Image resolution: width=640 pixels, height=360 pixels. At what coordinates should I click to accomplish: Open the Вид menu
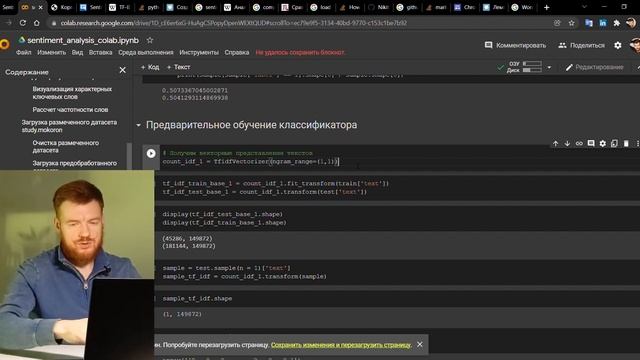(77, 53)
